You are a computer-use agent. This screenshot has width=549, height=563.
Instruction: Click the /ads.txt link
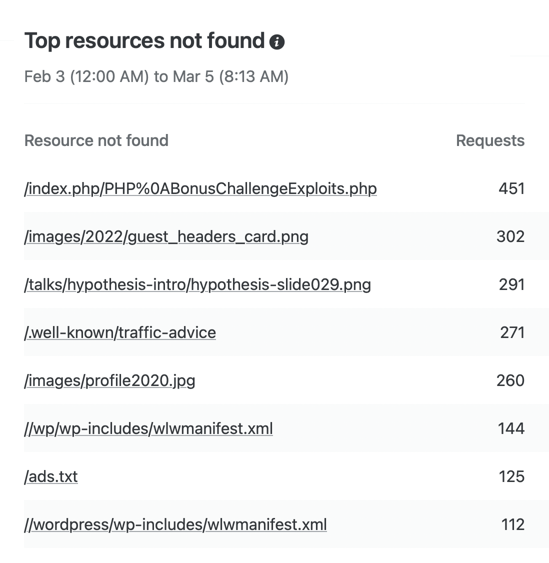pyautogui.click(x=51, y=477)
